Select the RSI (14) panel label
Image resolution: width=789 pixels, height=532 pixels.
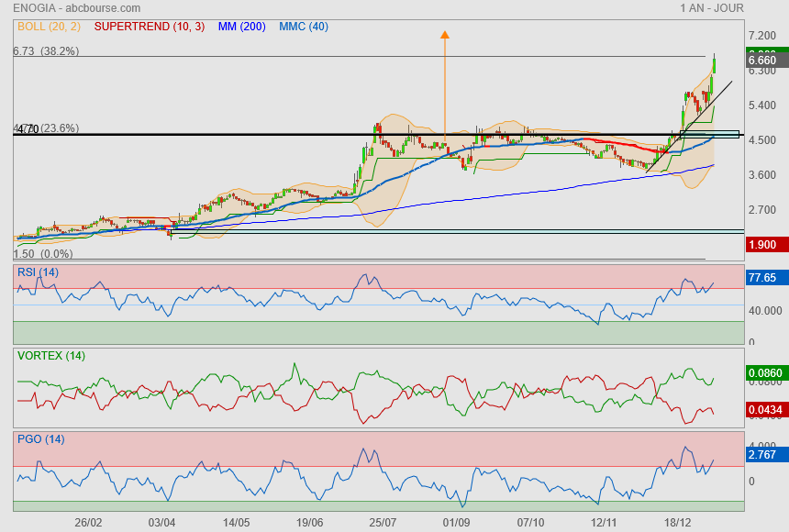[x=39, y=272]
